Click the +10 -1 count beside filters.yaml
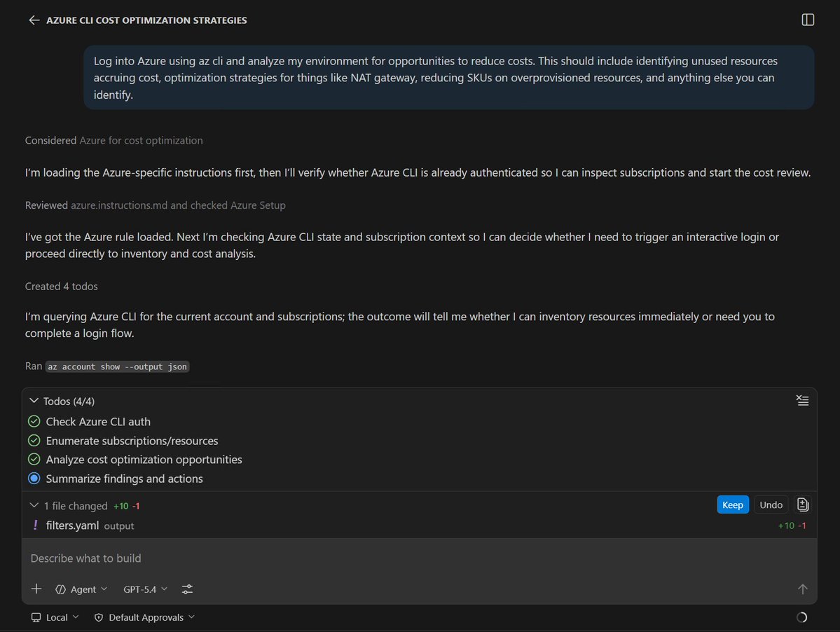840x632 pixels. (x=792, y=525)
